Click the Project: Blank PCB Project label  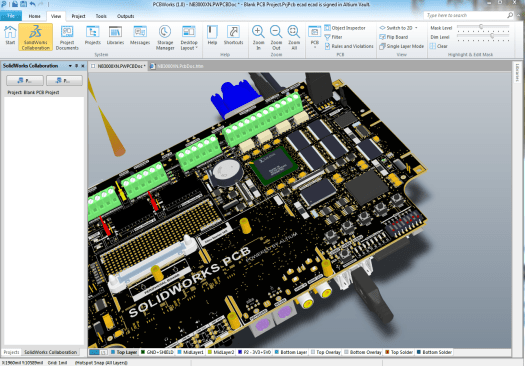(x=33, y=92)
